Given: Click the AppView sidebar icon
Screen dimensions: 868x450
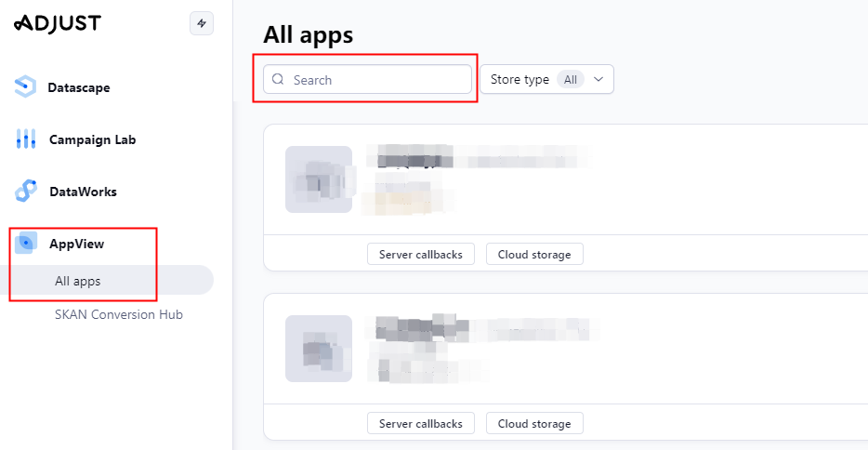Looking at the screenshot, I should tap(26, 244).
